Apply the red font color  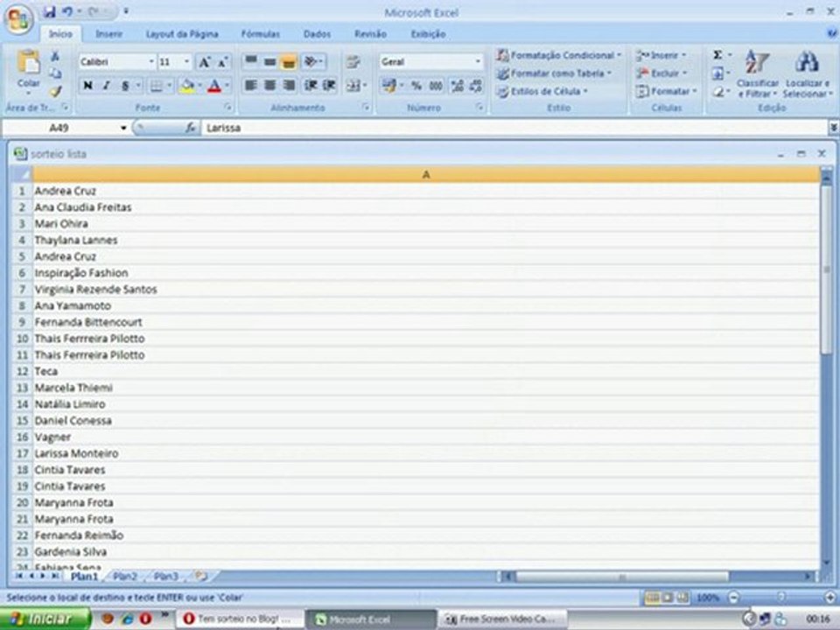(214, 86)
